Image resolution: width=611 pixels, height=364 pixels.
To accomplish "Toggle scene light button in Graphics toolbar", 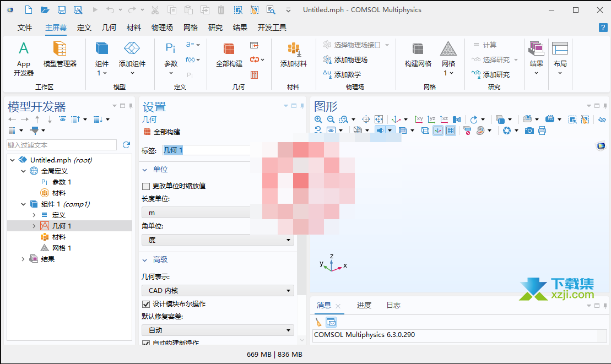I will [380, 131].
